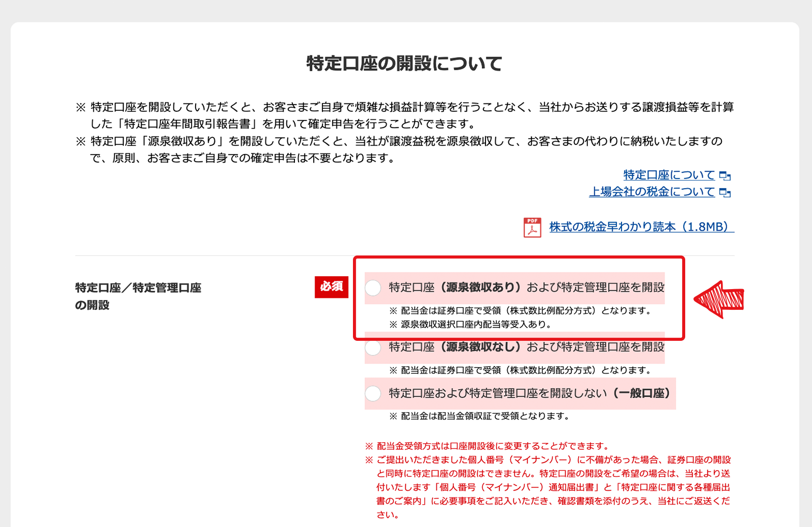812x527 pixels.
Task: Click external-window icon beside 上場会社の税金について
Action: (725, 193)
